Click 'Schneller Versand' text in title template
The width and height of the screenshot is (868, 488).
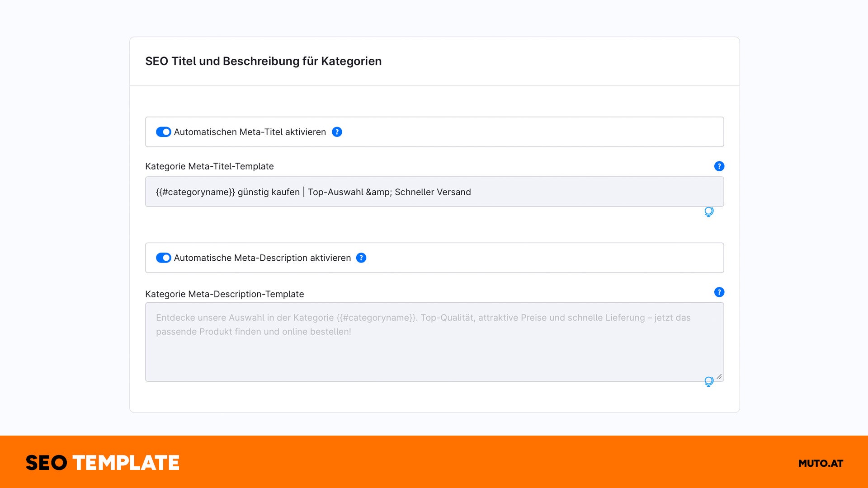433,192
